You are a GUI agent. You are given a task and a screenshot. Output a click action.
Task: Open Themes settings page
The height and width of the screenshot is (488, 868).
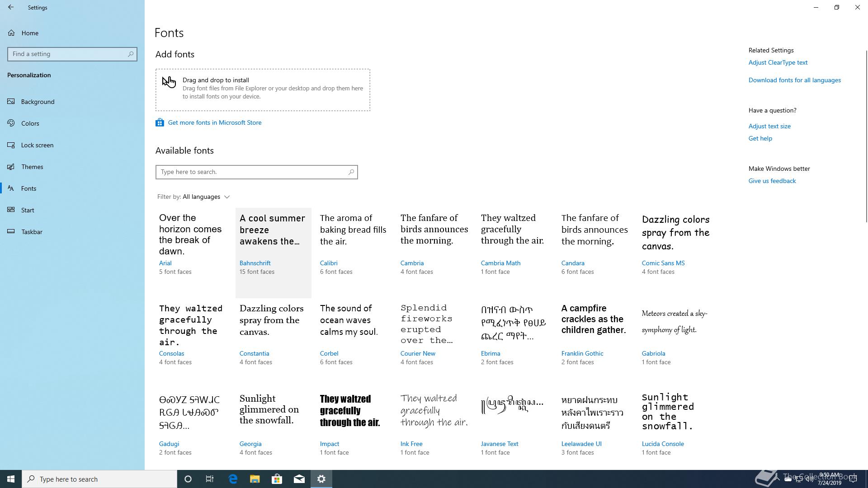(72, 167)
